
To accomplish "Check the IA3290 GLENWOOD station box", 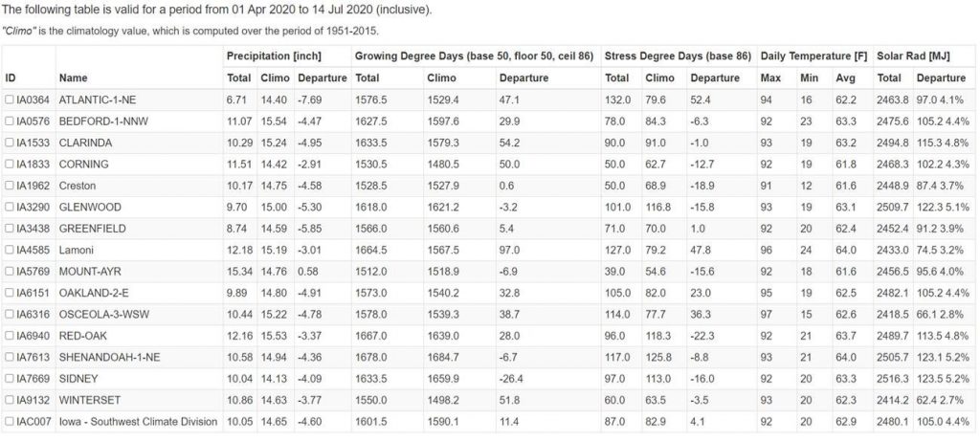I will tap(10, 207).
